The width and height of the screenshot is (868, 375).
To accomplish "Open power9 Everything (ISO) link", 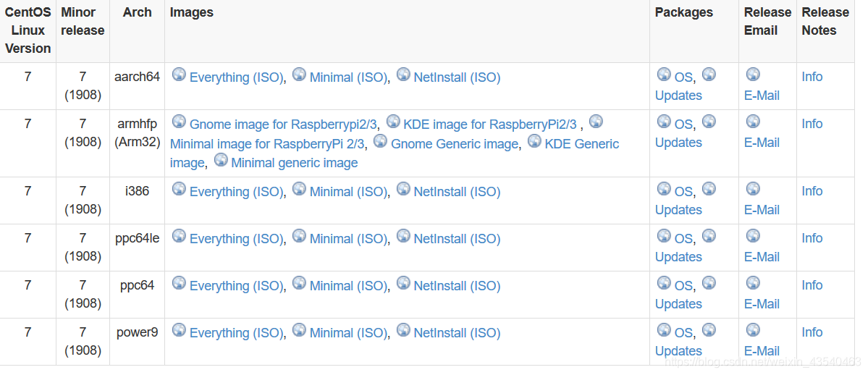I will click(236, 333).
